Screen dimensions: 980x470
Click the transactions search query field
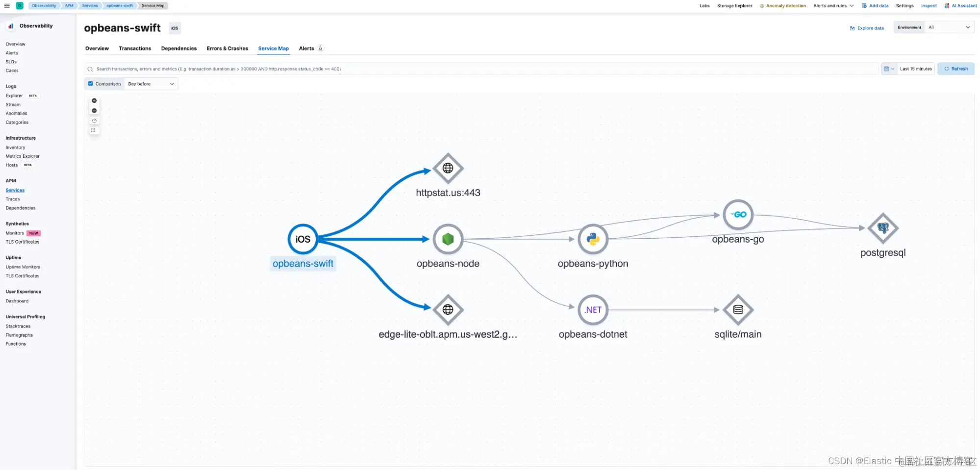480,69
